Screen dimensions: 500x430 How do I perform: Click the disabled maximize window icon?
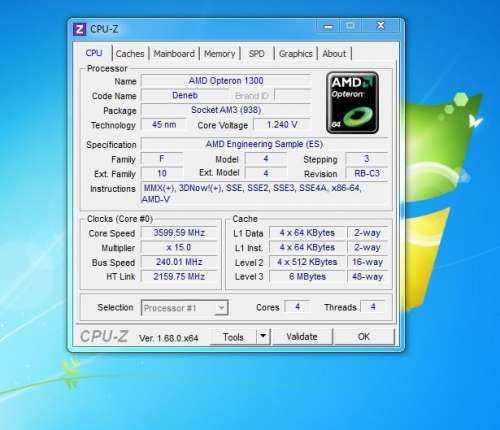coord(350,26)
